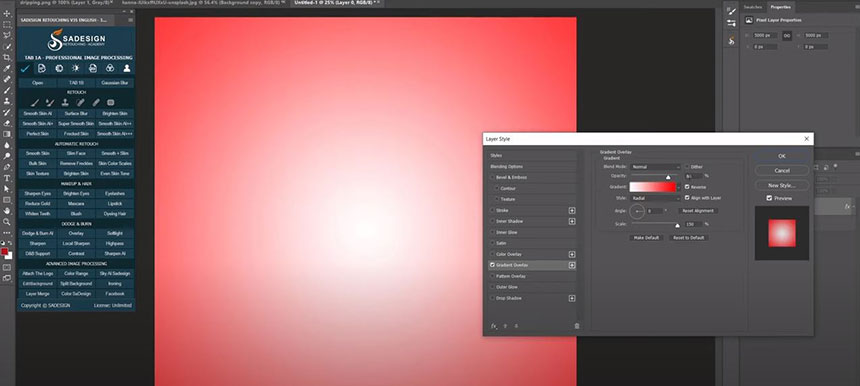This screenshot has width=860, height=386.
Task: Enable the Bevel & Emboss effect
Action: point(493,178)
